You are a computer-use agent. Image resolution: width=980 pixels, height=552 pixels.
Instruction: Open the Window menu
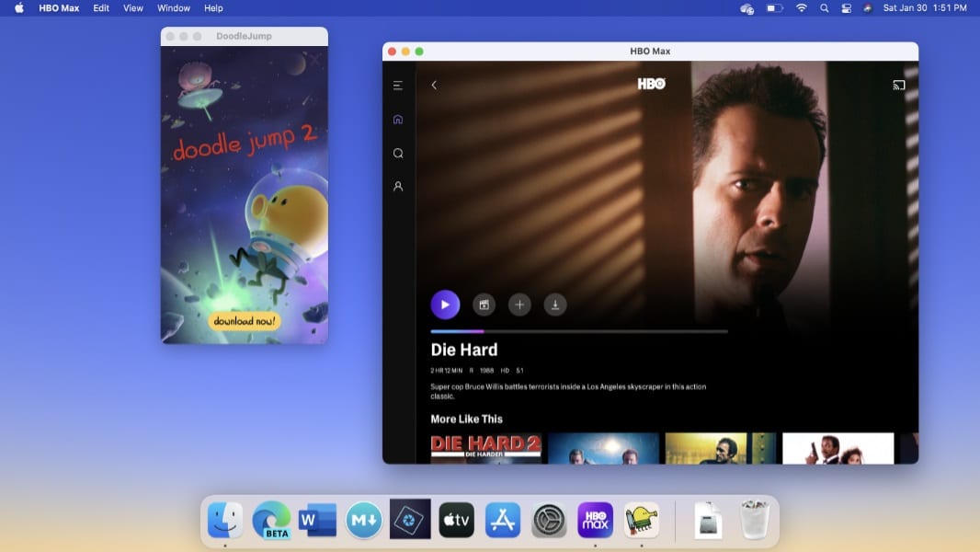tap(173, 8)
